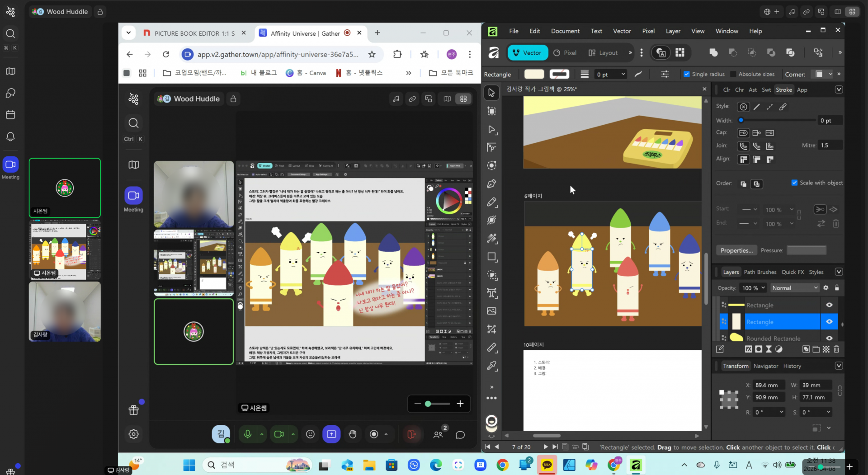Hide the selected Rectangle layer

(829, 322)
